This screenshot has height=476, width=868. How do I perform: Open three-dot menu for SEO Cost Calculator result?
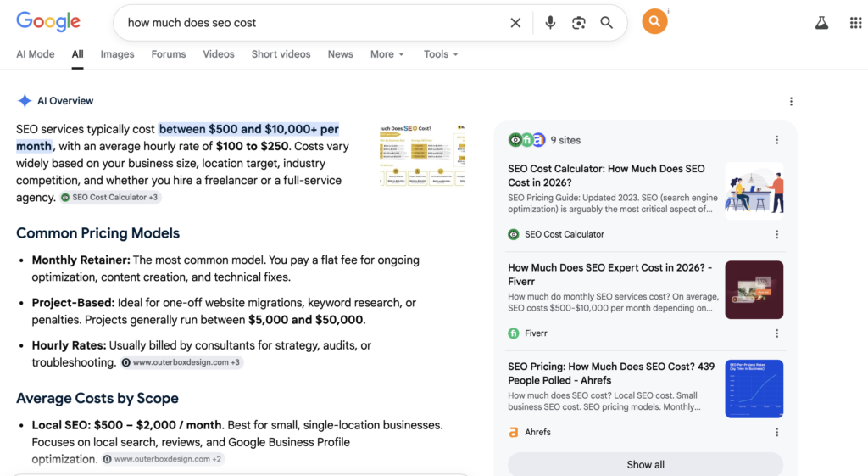pyautogui.click(x=776, y=234)
